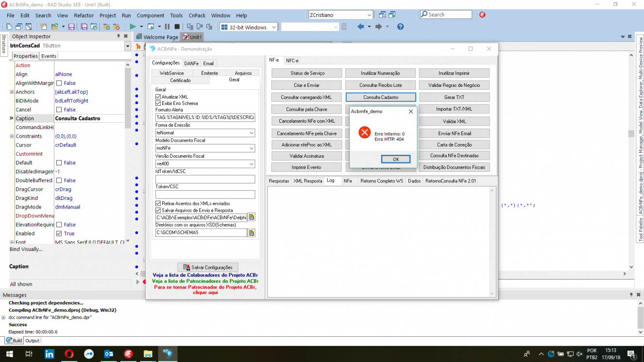Uncheck the Enabled property checkbox

coord(59,233)
